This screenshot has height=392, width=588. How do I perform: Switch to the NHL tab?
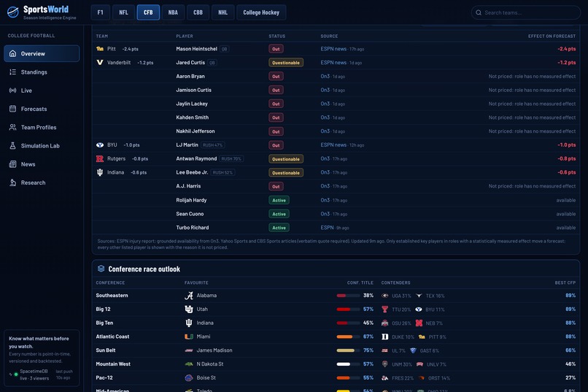[x=223, y=12]
